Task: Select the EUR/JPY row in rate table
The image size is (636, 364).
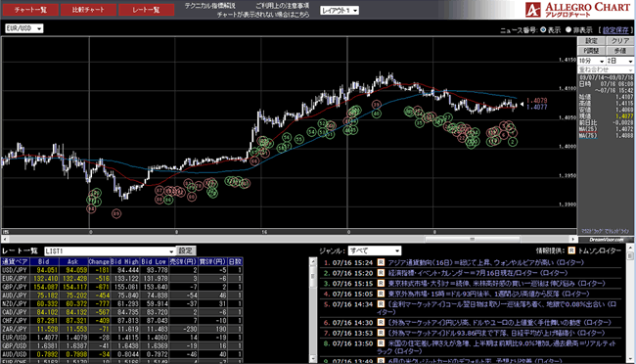Action: click(121, 279)
